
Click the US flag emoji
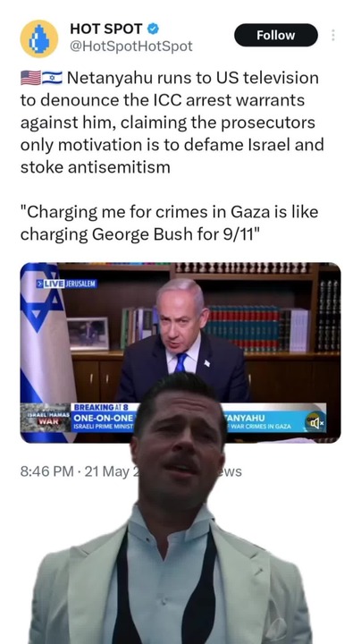tap(30, 78)
